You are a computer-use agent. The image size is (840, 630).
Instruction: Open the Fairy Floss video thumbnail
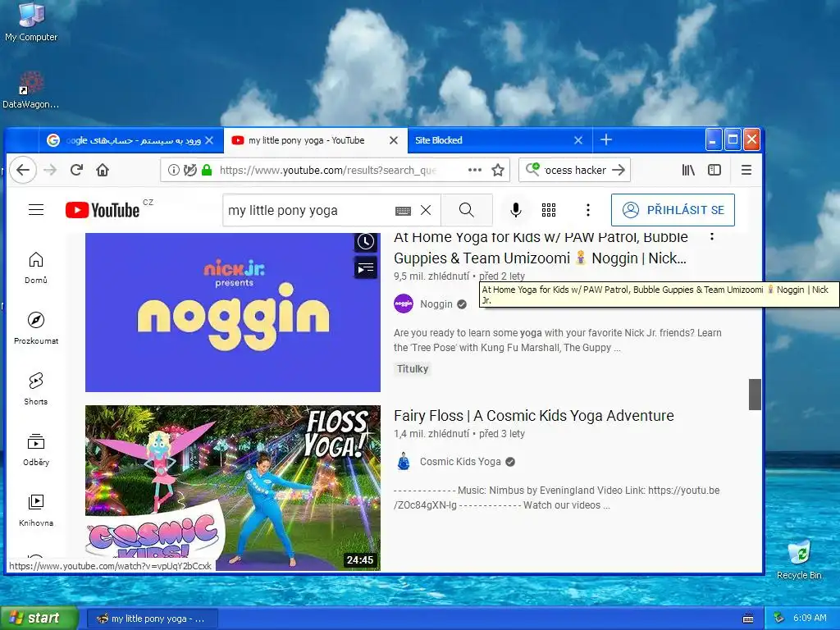pos(233,487)
